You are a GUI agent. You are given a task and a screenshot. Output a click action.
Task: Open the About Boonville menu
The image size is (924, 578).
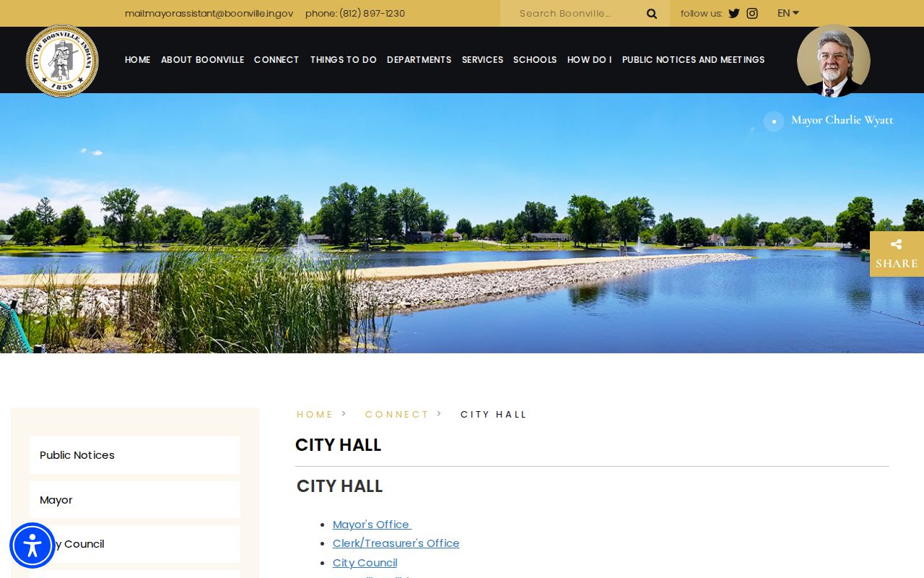(202, 60)
